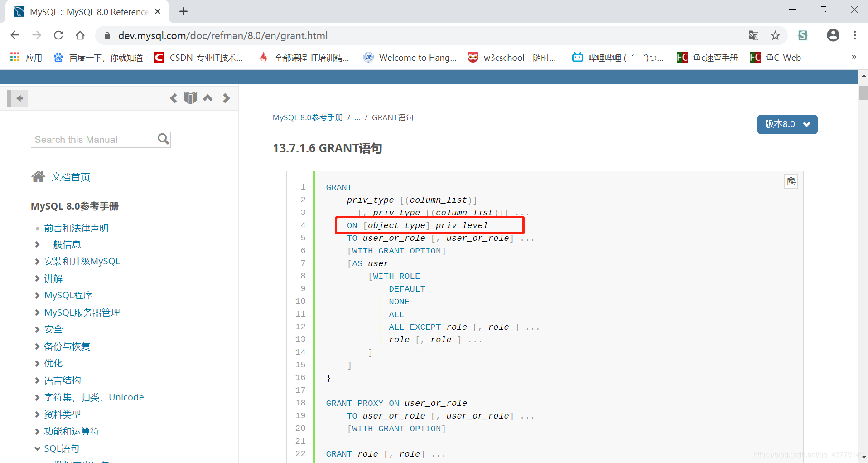Click the translate page icon in address bar

[x=753, y=35]
